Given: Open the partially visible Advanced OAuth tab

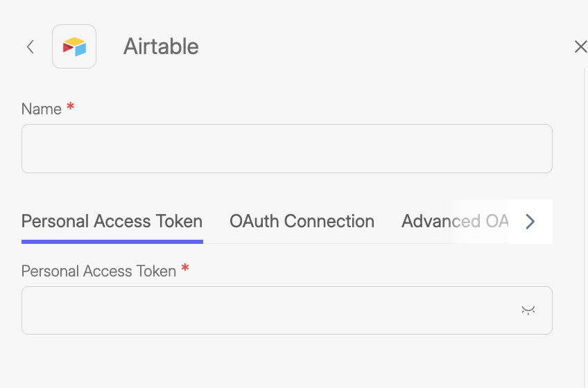Looking at the screenshot, I should coord(454,222).
